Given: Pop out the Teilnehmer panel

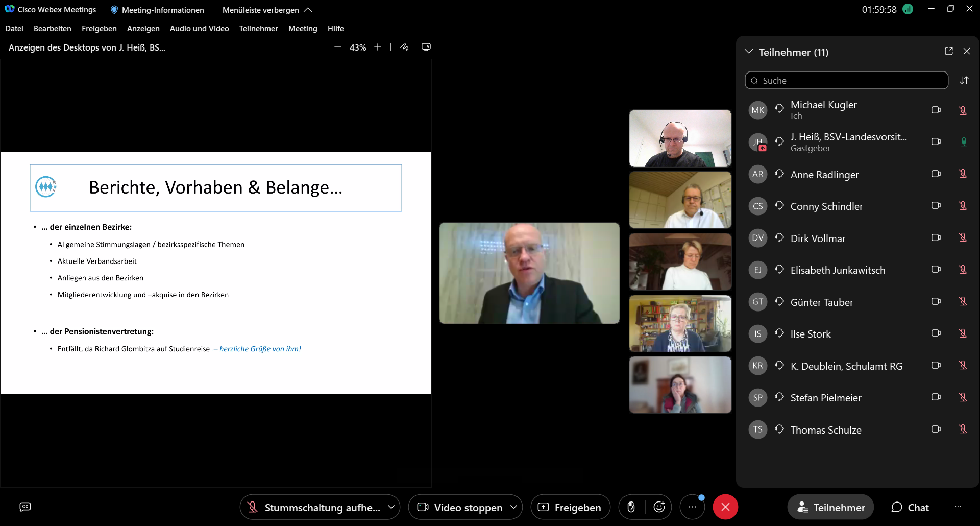Looking at the screenshot, I should [x=949, y=51].
